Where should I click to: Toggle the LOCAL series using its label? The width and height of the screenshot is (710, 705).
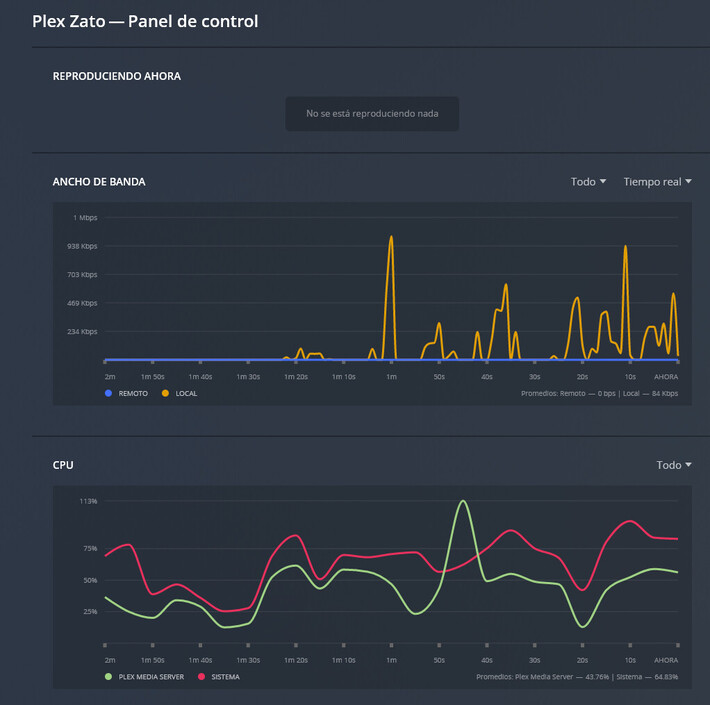[x=186, y=393]
